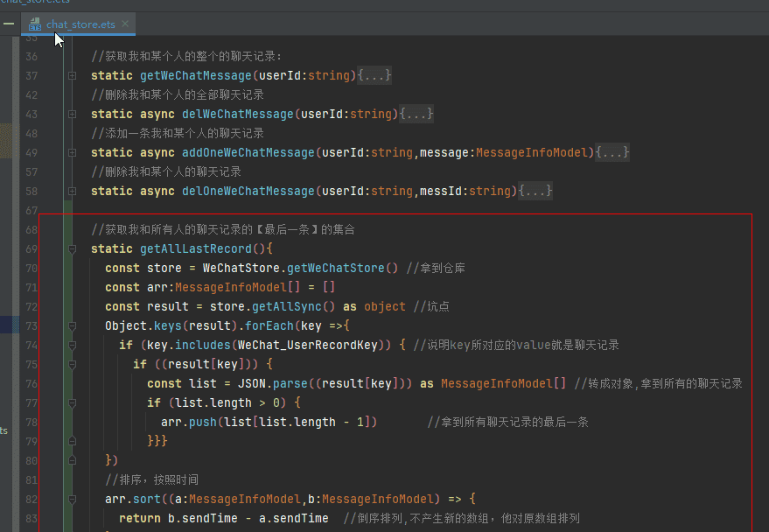The width and height of the screenshot is (769, 532).
Task: Click the plus fold icon beside line 37
Action: [72, 75]
